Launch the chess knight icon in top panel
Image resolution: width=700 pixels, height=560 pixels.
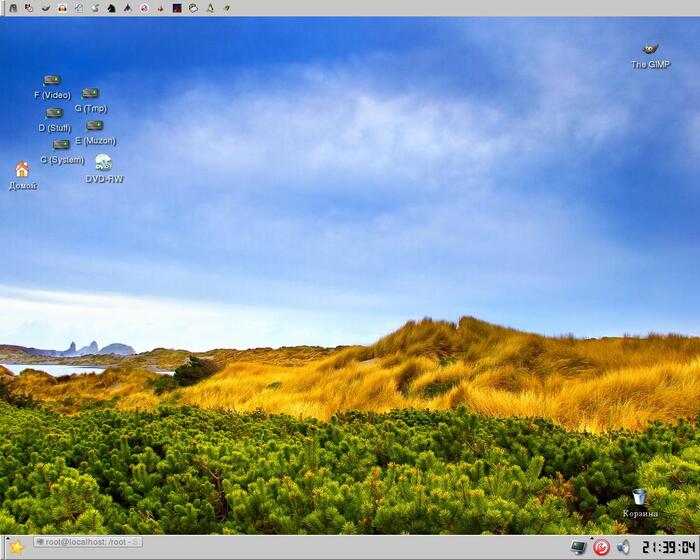[111, 7]
